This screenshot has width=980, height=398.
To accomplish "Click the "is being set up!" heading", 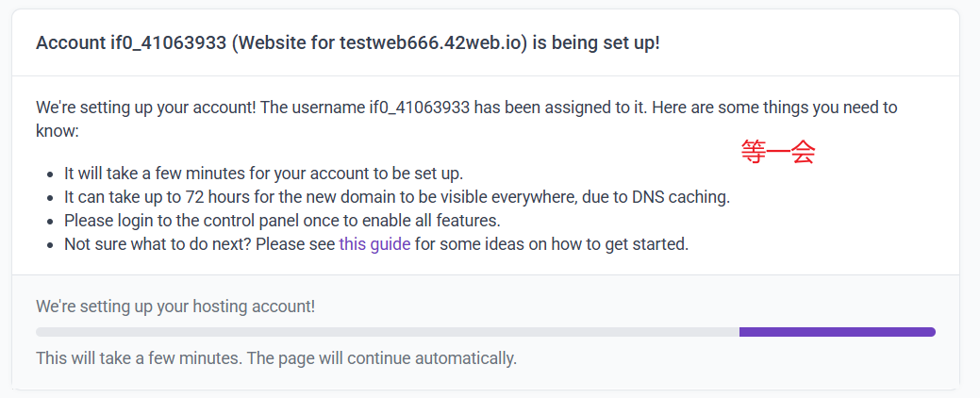I will pos(595,44).
